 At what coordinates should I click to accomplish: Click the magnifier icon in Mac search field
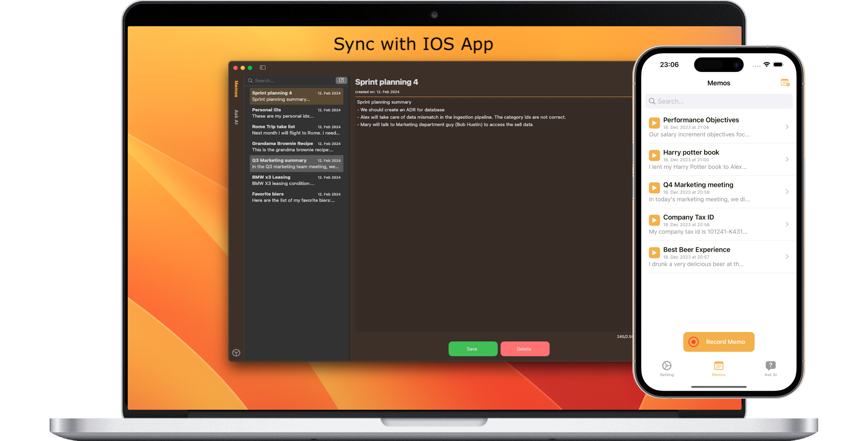[x=250, y=81]
